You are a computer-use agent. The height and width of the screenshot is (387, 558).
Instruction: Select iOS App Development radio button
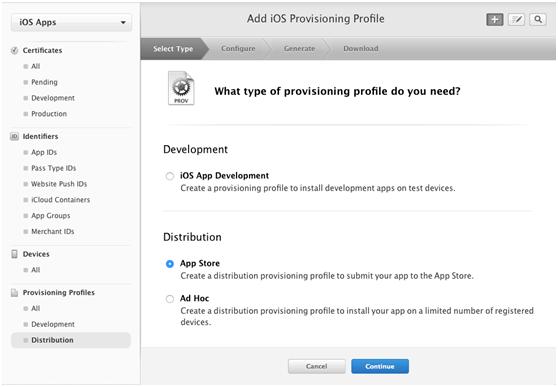click(170, 176)
